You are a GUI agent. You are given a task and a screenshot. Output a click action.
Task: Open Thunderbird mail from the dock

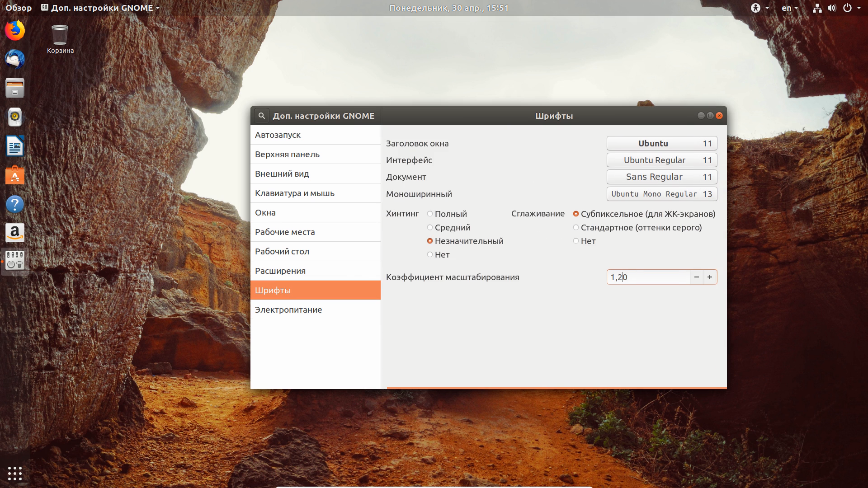point(15,59)
